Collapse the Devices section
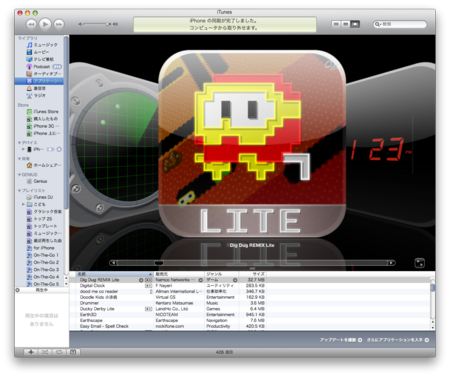Screen dimensions: 450x377 coord(19,143)
